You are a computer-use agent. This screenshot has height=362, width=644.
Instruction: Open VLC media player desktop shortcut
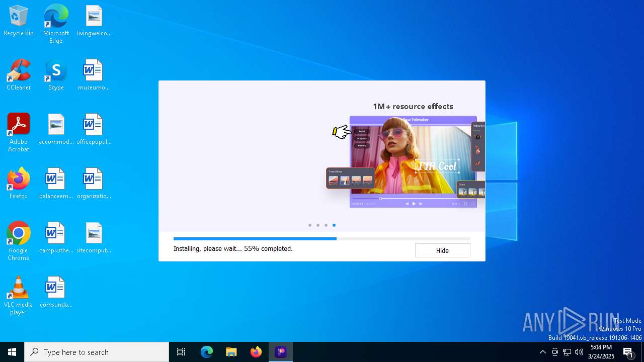click(x=19, y=296)
